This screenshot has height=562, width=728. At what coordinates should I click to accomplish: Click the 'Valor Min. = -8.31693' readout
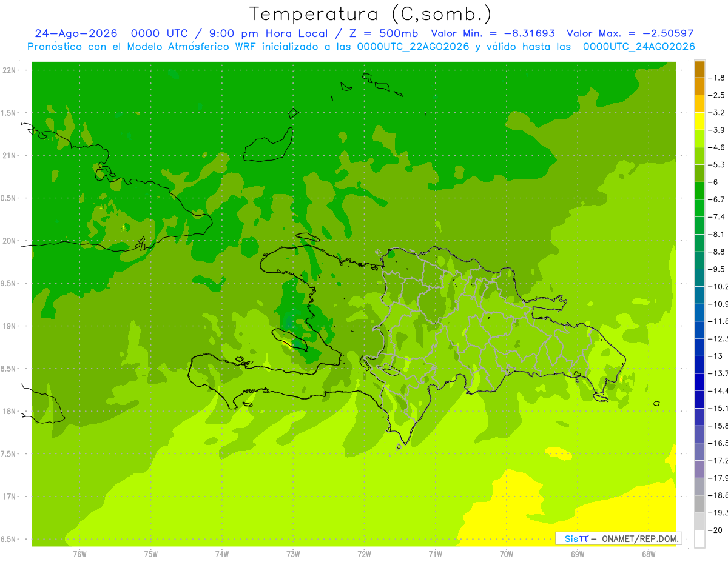coord(493,33)
